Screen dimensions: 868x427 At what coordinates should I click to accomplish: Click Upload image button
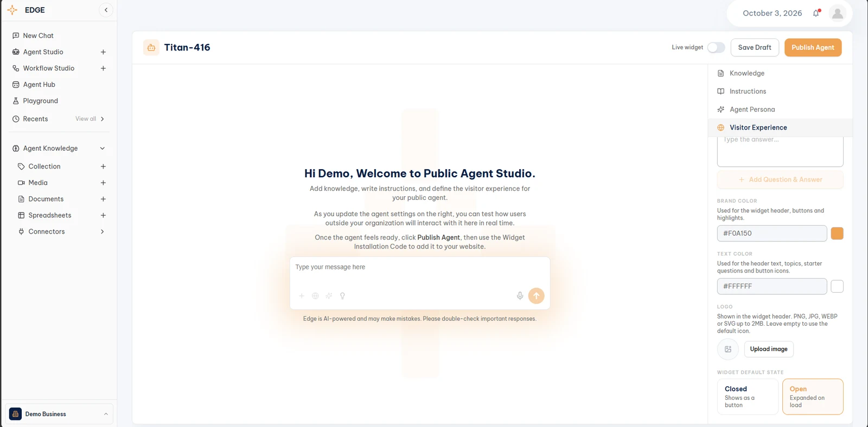pyautogui.click(x=769, y=349)
